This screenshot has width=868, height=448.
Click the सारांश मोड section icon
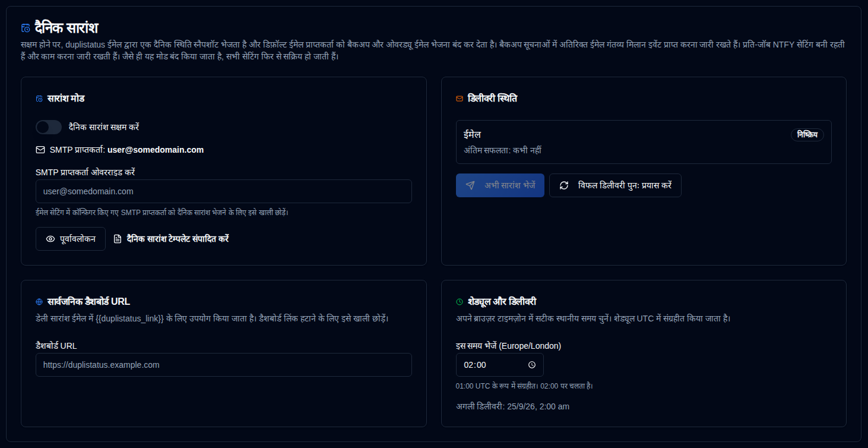(x=39, y=99)
